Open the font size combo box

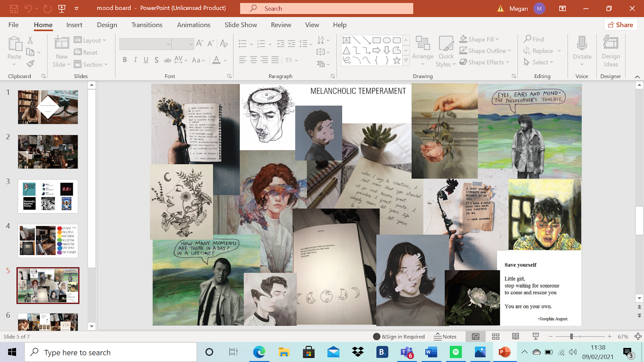pyautogui.click(x=183, y=44)
